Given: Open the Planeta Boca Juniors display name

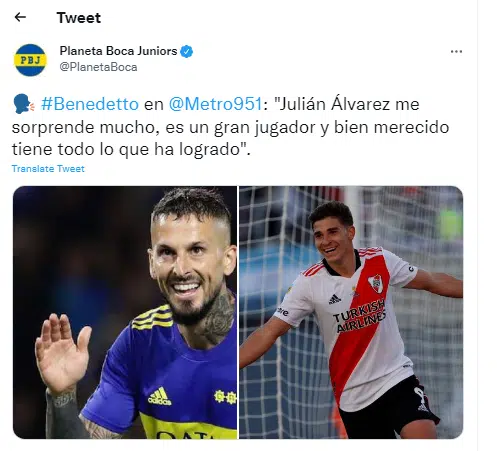Looking at the screenshot, I should click(118, 51).
